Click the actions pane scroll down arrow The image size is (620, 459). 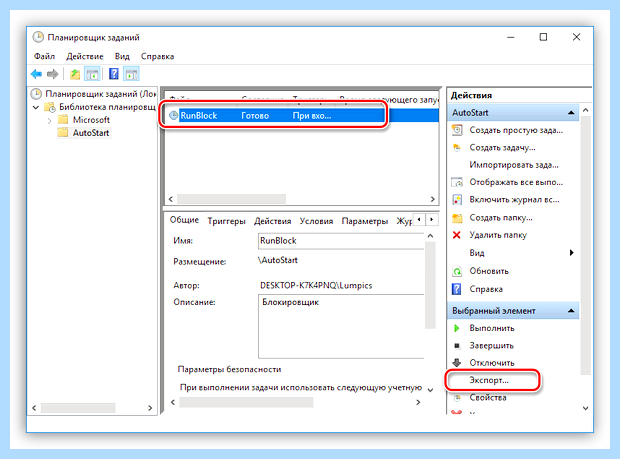point(586,408)
